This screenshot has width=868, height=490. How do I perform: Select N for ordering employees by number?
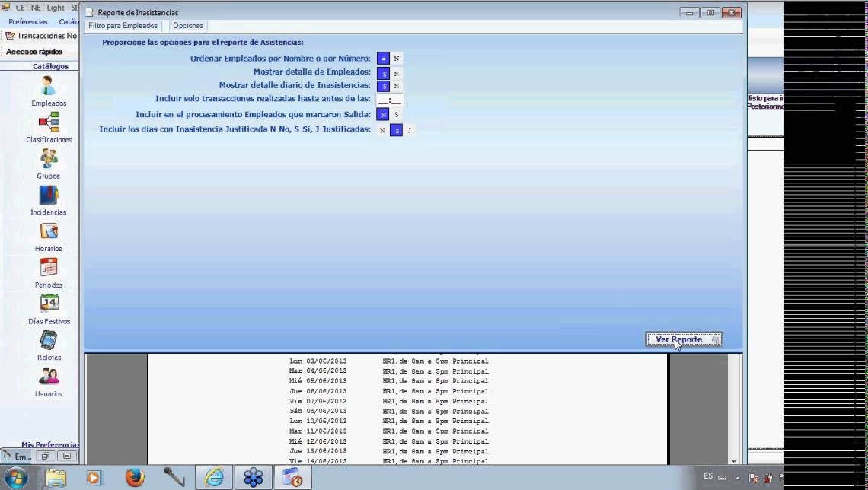tap(397, 59)
